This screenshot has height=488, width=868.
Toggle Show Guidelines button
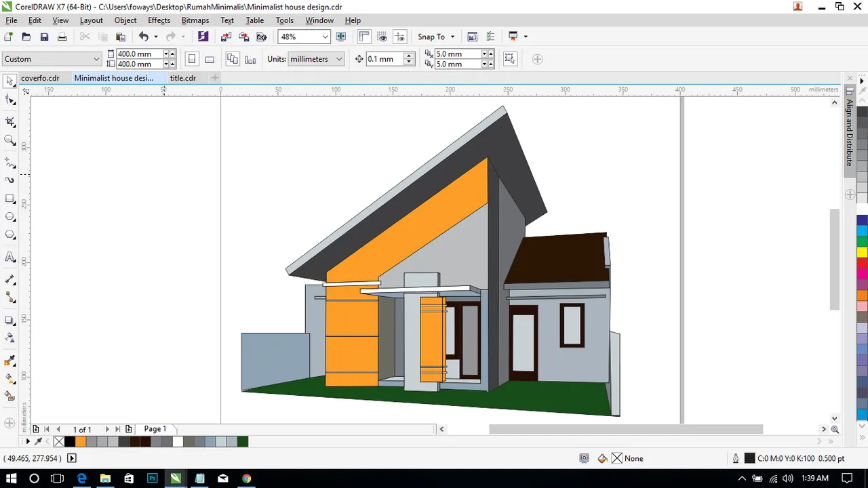[x=400, y=37]
